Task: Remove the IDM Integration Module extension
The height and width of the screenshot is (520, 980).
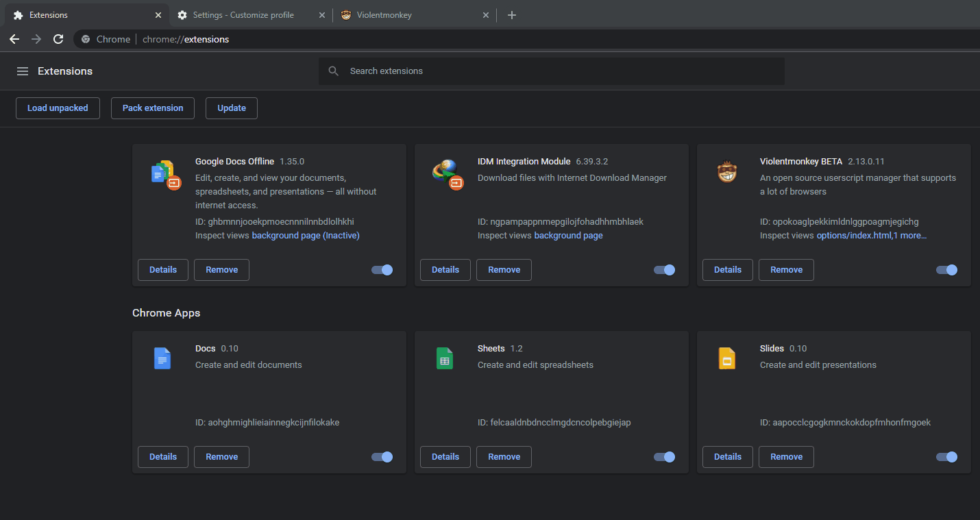Action: pos(504,270)
